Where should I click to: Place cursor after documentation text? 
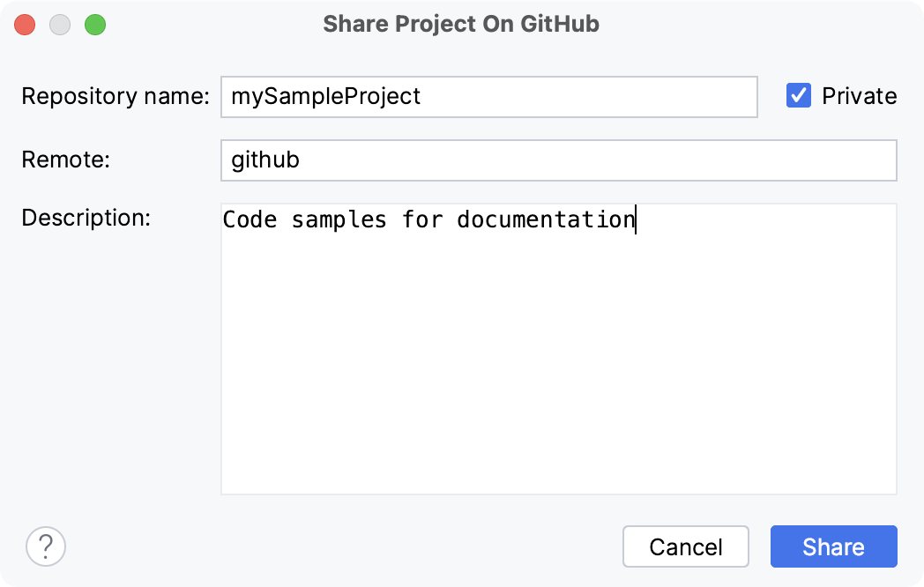tap(637, 219)
